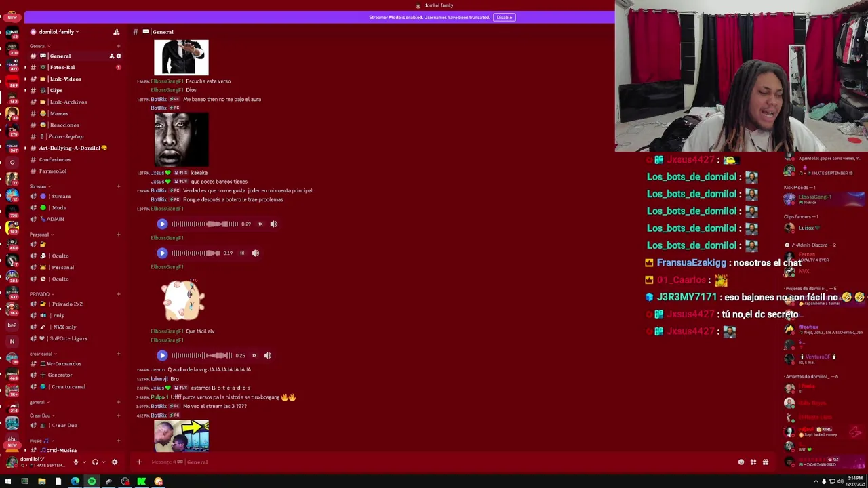
Task: Change 1x speed on 0:19 voice message
Action: [242, 253]
